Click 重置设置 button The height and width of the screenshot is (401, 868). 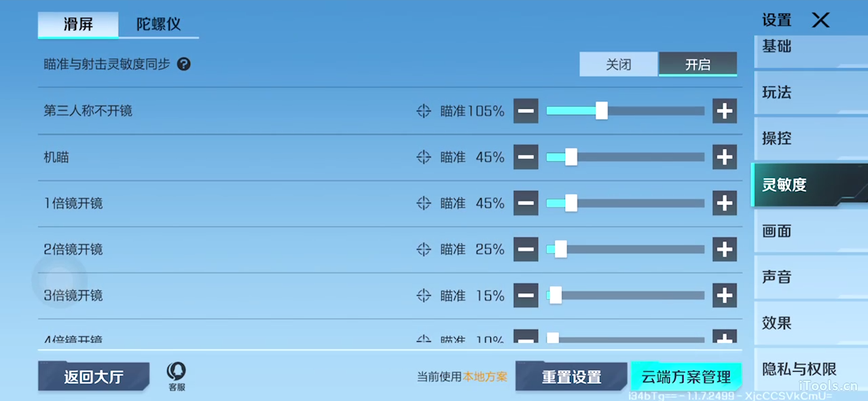[x=571, y=377]
